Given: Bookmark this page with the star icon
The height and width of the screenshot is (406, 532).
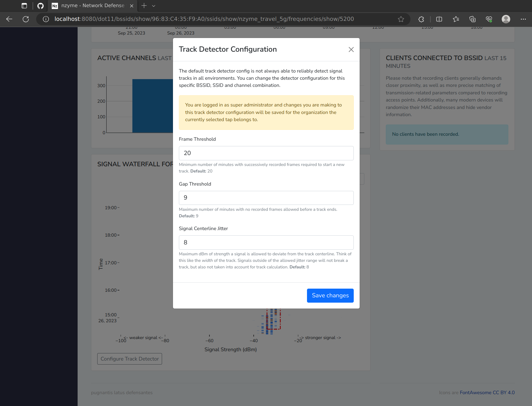Looking at the screenshot, I should pyautogui.click(x=401, y=19).
